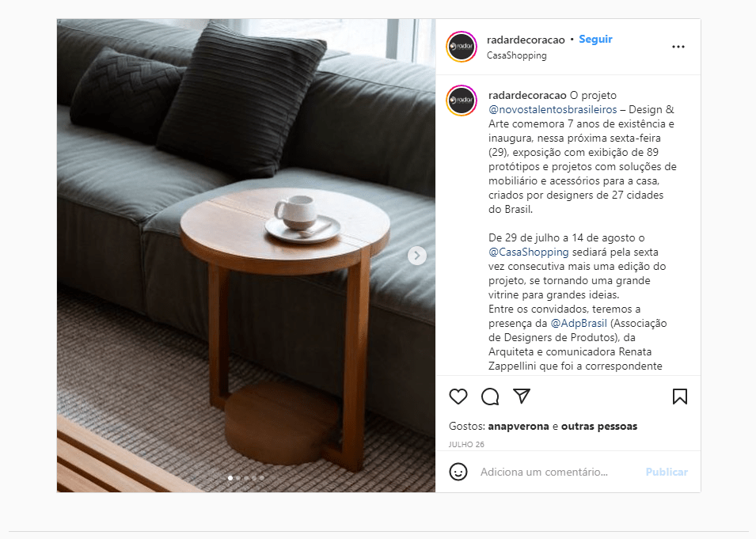The width and height of the screenshot is (756, 539).
Task: Advance to next photo with carousel arrow
Action: 417,256
